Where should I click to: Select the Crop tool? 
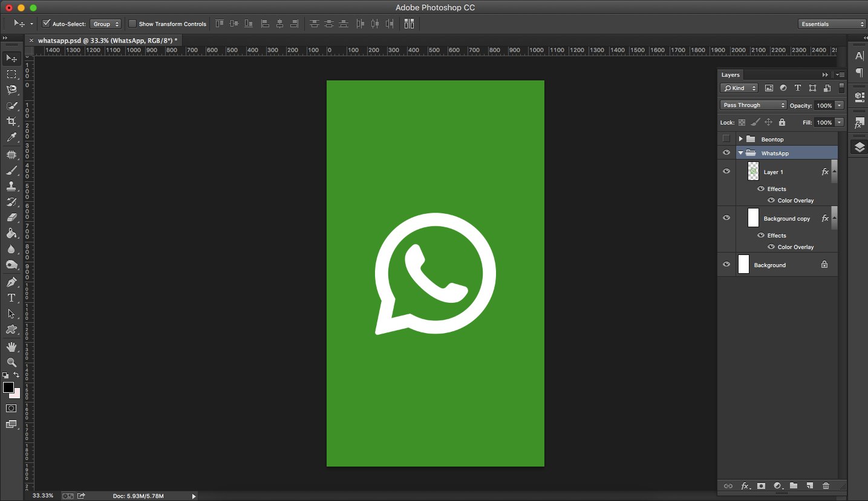11,121
